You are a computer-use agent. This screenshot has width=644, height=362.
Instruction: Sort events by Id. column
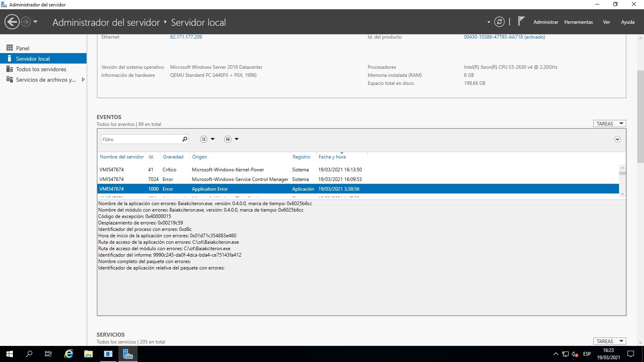click(151, 157)
